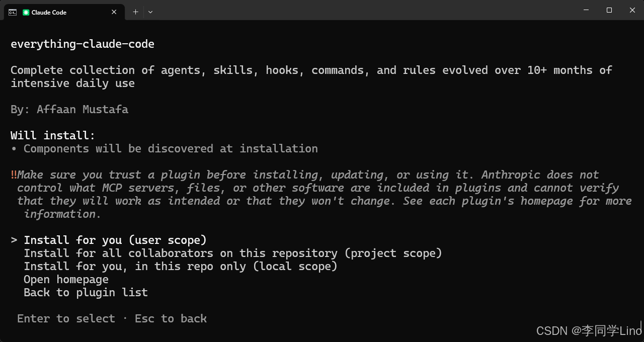Screen dimensions: 644x342
Task: Click the red double-exclamation warning icon
Action: [14, 175]
